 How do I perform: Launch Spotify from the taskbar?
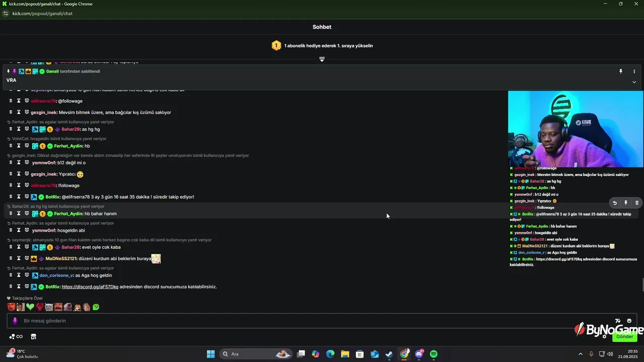[x=434, y=354]
